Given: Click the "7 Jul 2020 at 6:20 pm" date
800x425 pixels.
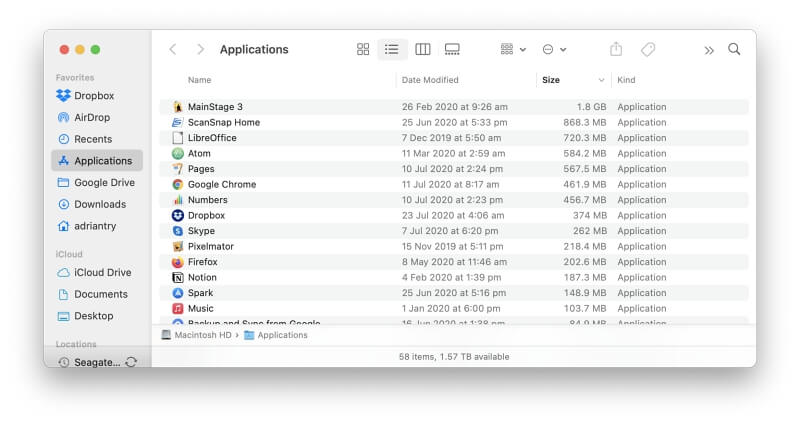Looking at the screenshot, I should 449,231.
